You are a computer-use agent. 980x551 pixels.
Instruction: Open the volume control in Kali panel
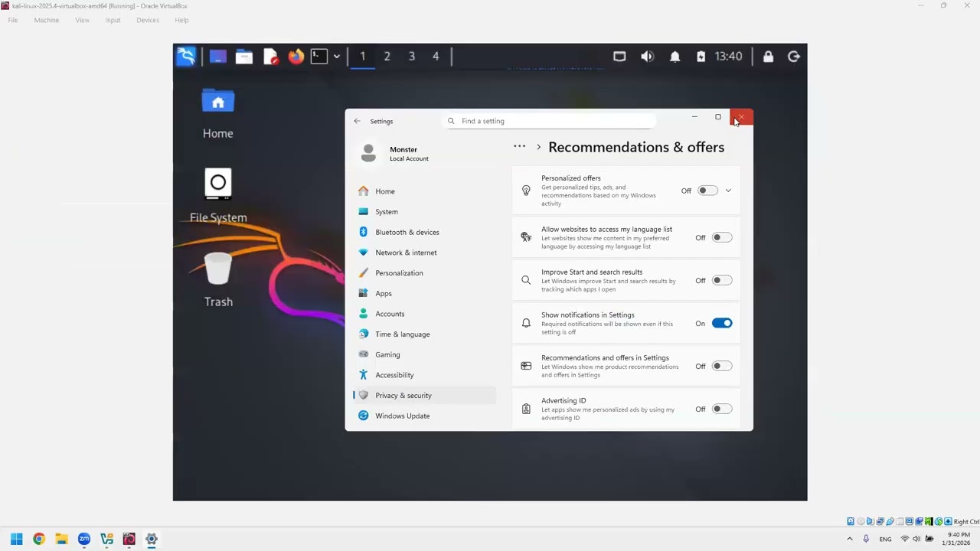[647, 56]
